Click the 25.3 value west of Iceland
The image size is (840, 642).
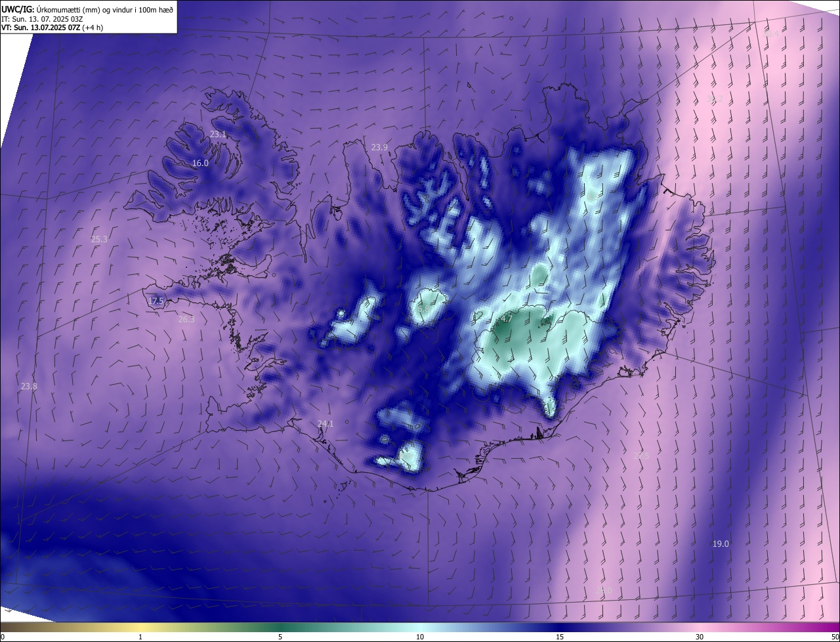(x=99, y=240)
